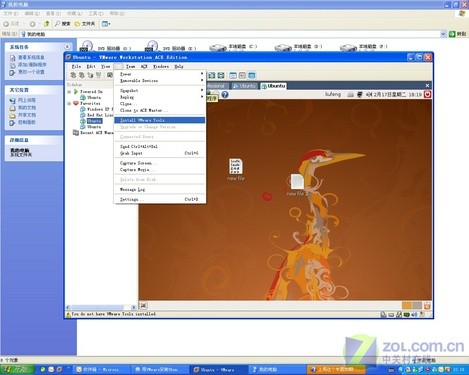Image resolution: width=469 pixels, height=375 pixels.
Task: Select the highlighted Ubuntu favorite entry
Action: point(94,121)
